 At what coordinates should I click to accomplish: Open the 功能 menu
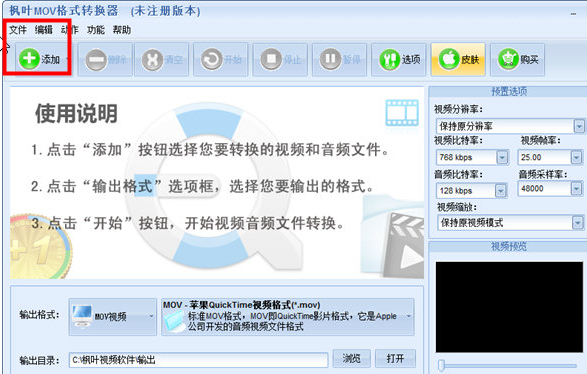[x=96, y=30]
